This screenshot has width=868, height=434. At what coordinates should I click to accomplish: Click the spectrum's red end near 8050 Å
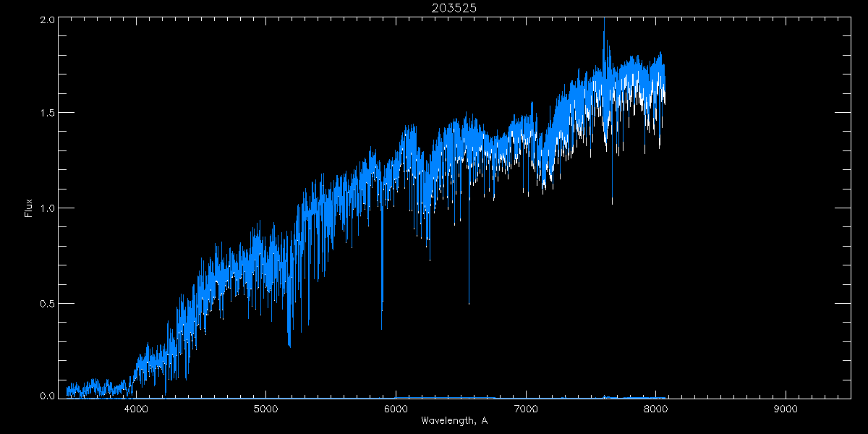point(663,87)
